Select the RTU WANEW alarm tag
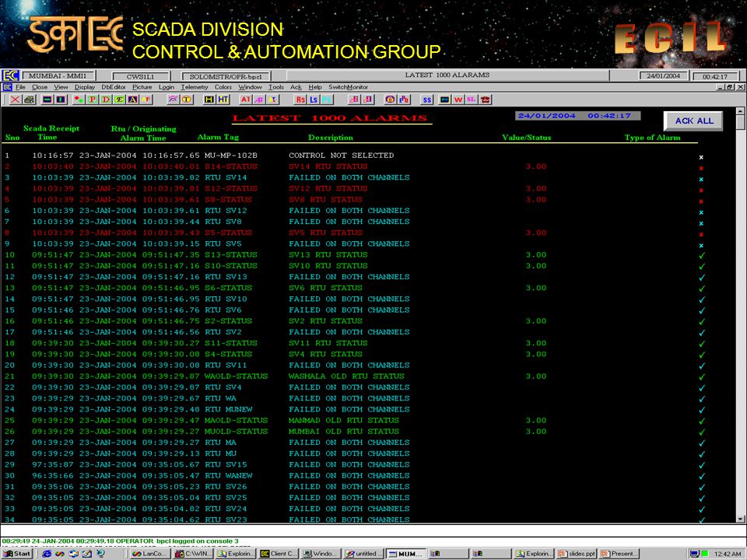 pos(229,476)
